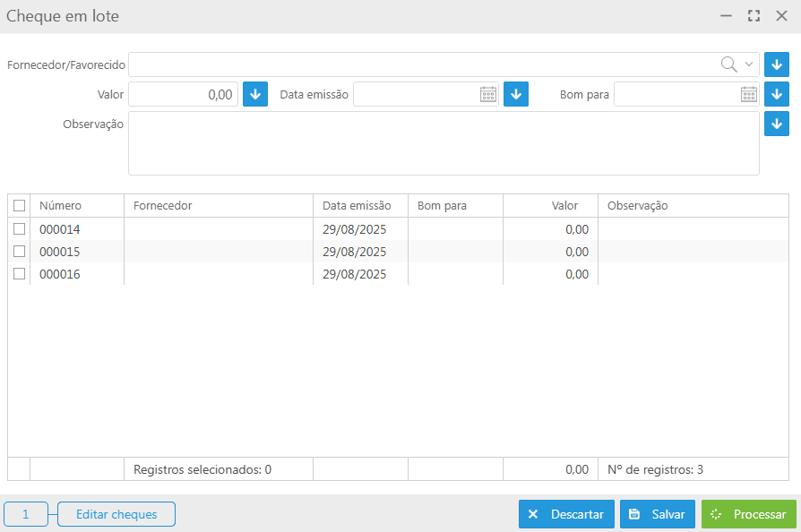Toggle the select-all checkbox in table header
The width and height of the screenshot is (801, 532).
(x=20, y=206)
